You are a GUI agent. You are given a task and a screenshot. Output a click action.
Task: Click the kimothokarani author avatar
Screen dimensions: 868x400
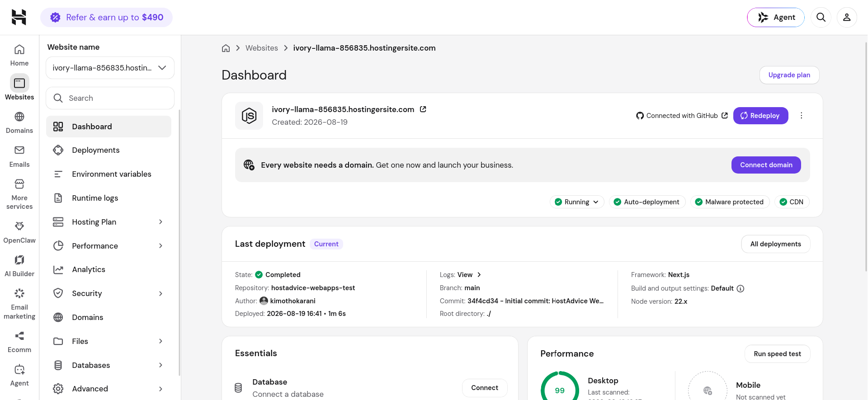[264, 301]
